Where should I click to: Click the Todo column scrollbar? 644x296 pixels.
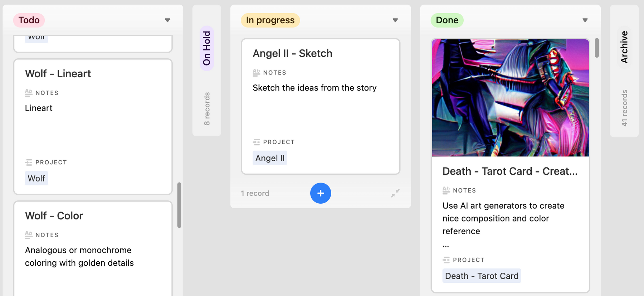tap(179, 205)
